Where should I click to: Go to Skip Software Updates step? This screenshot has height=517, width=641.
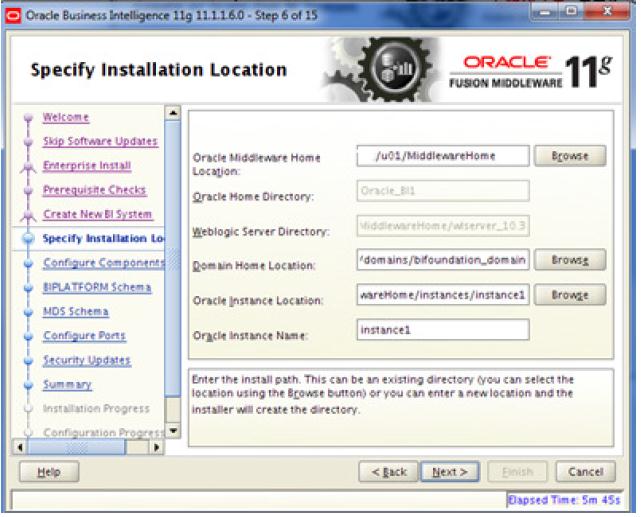[100, 141]
